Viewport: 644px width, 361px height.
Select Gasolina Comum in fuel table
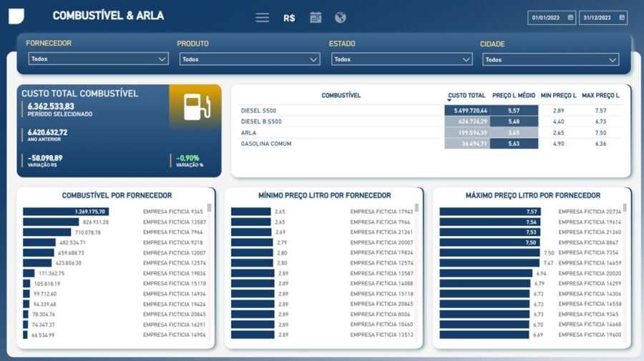pos(266,144)
